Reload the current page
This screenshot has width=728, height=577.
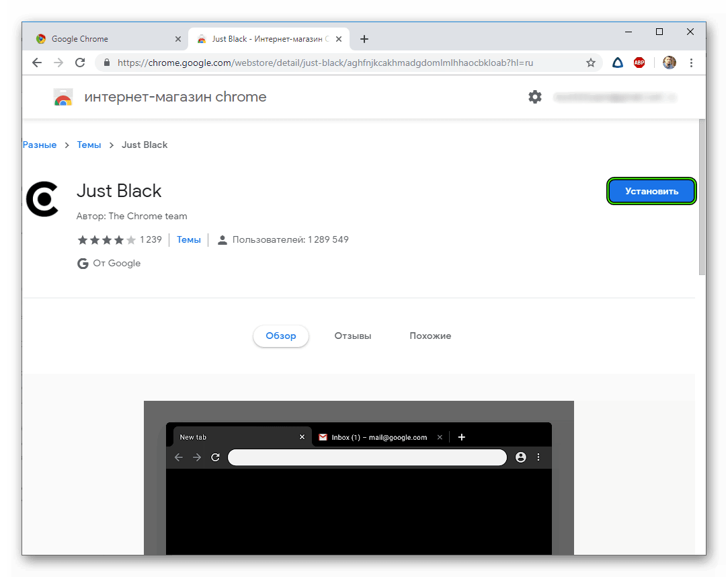point(80,63)
